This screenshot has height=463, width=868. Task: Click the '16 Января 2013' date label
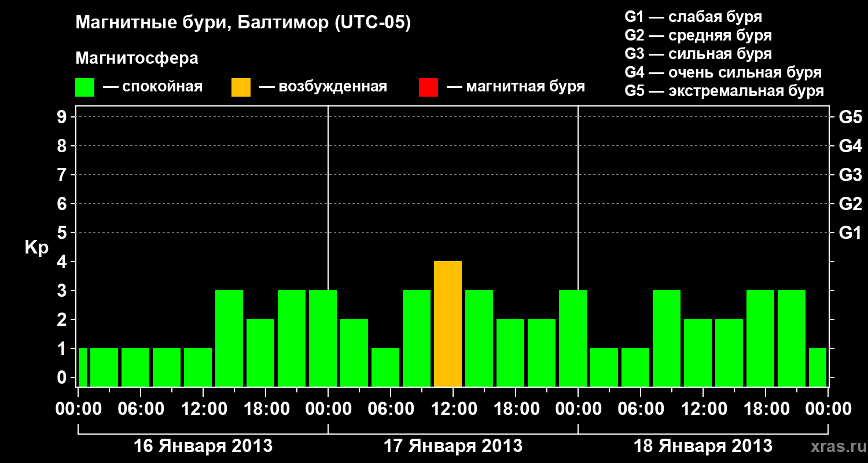203,446
